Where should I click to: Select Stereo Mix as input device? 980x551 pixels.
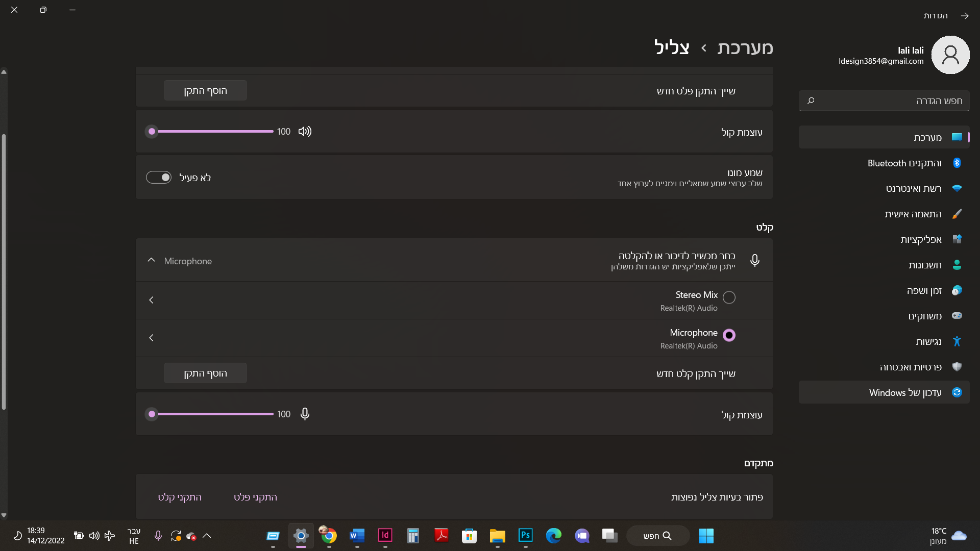729,297
